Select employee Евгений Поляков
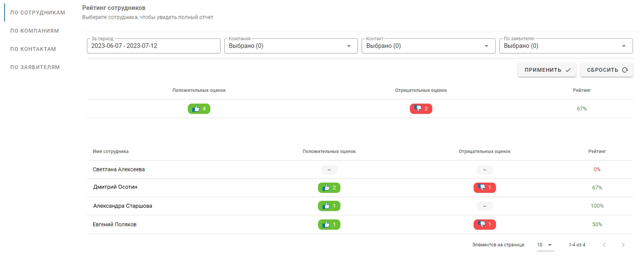644x257 pixels. [115, 224]
